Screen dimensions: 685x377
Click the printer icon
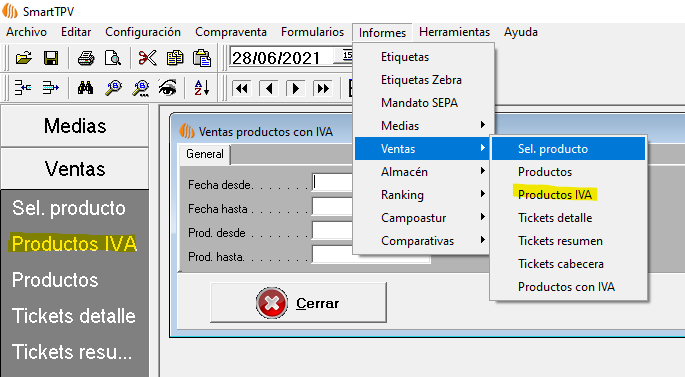click(86, 58)
